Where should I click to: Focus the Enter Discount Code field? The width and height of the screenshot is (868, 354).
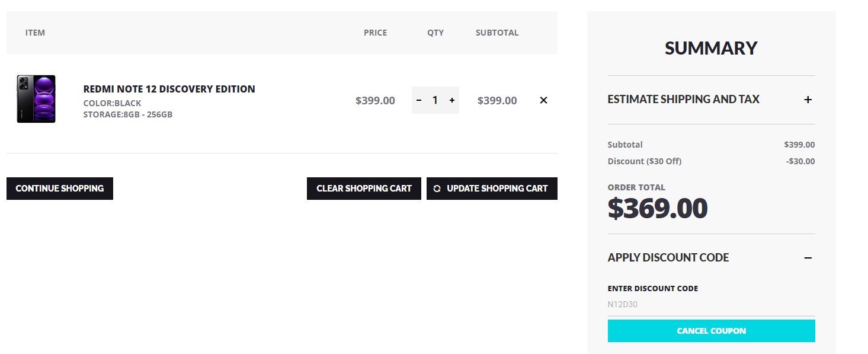point(711,305)
